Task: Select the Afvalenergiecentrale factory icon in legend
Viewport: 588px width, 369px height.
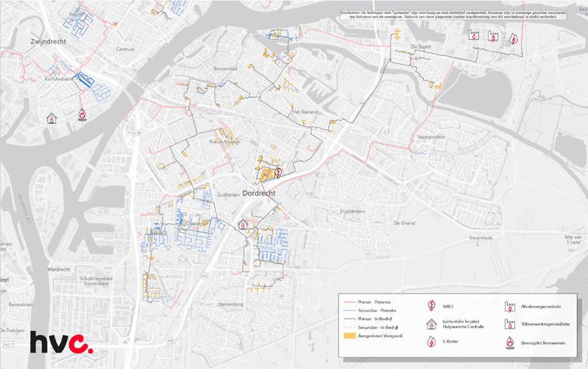Action: pos(509,306)
